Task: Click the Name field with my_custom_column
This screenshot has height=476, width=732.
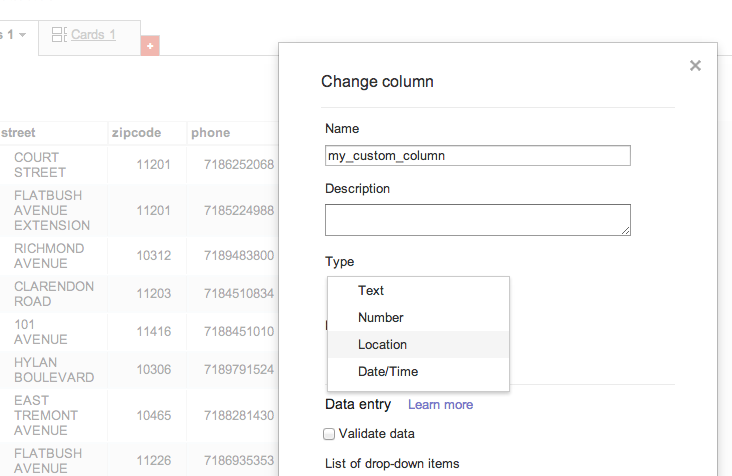Action: (x=478, y=155)
